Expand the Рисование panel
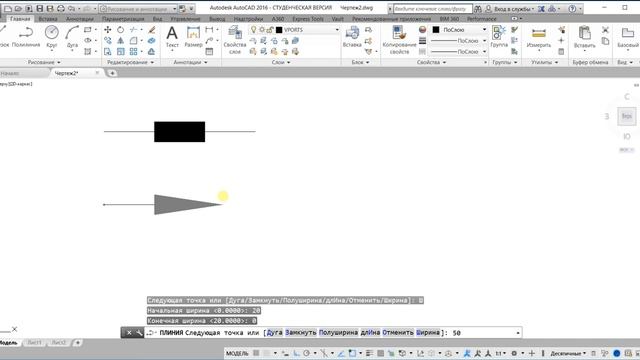The image size is (640, 360). 44,62
